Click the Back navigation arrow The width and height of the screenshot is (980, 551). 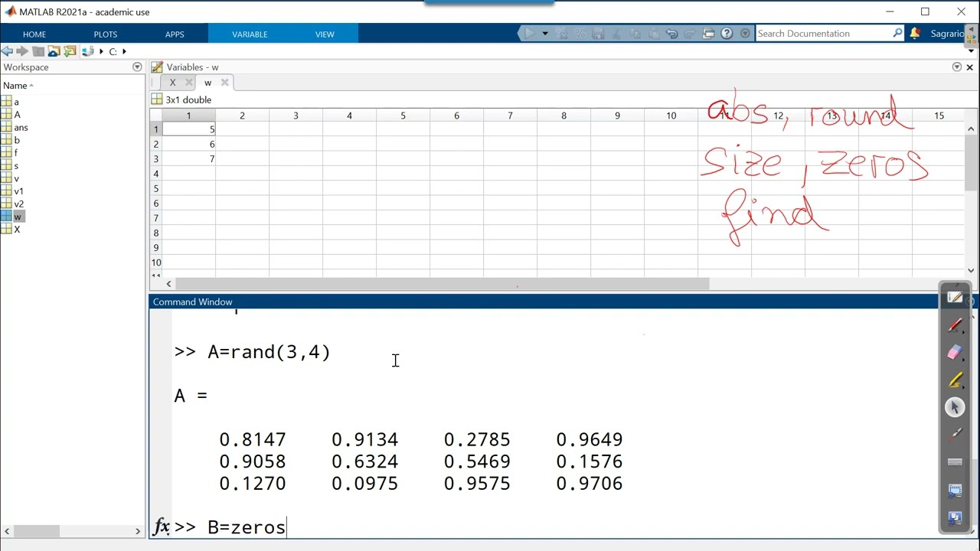(x=7, y=51)
